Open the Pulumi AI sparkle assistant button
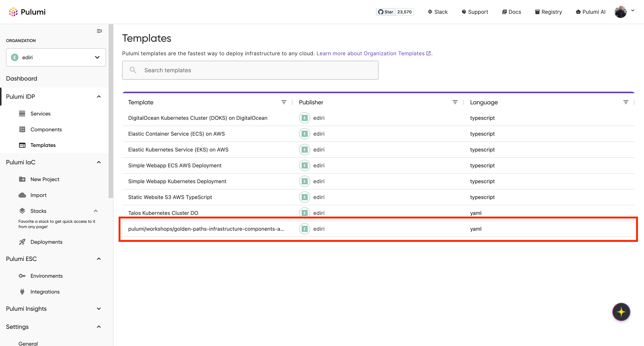Screen dimensions: 644x346 coord(621,312)
